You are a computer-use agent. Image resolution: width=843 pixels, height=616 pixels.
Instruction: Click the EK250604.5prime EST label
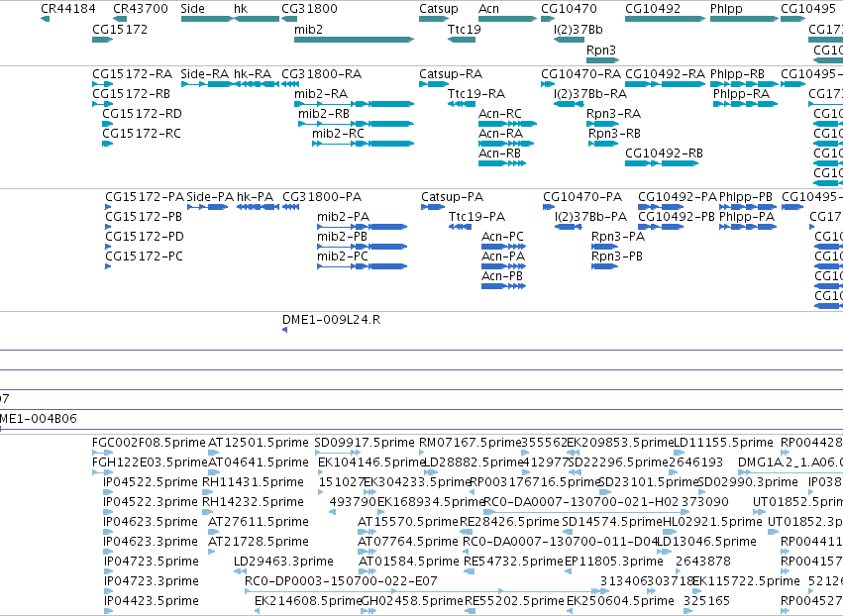620,601
